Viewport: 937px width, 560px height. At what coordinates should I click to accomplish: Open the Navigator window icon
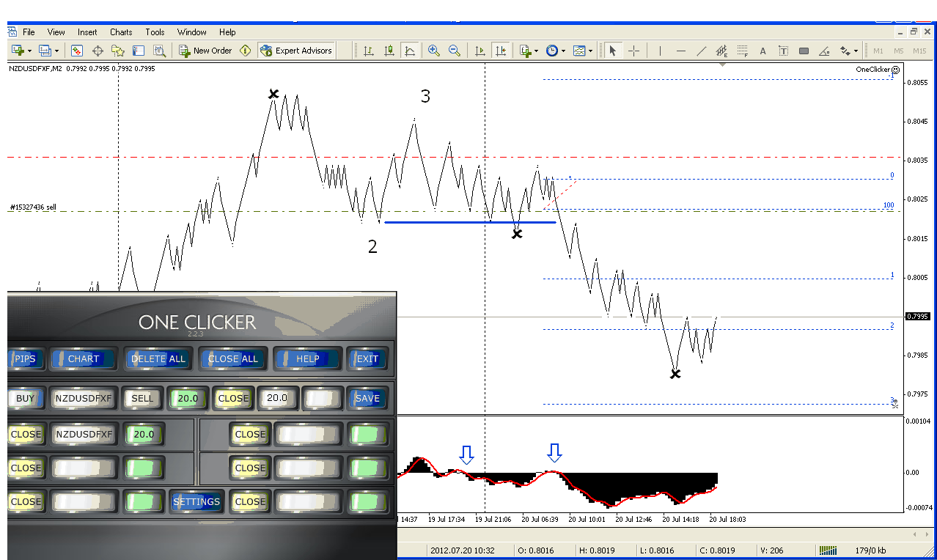coord(118,51)
